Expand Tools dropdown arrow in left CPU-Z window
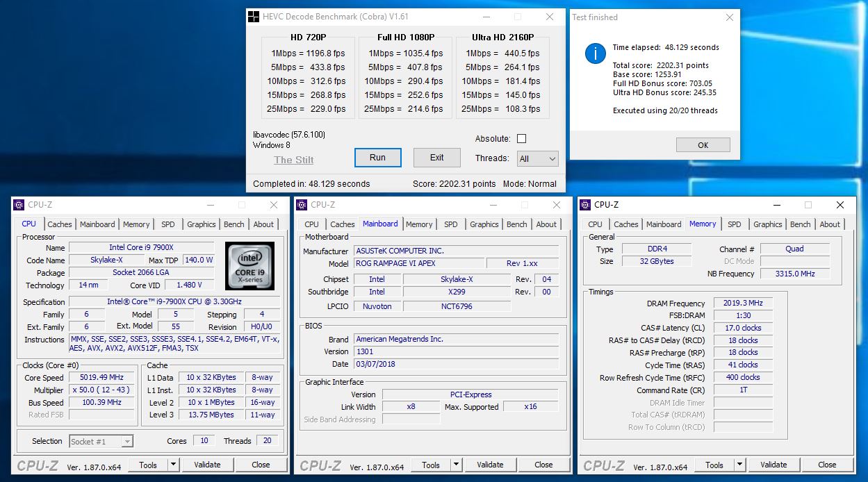The image size is (868, 482). point(173,465)
